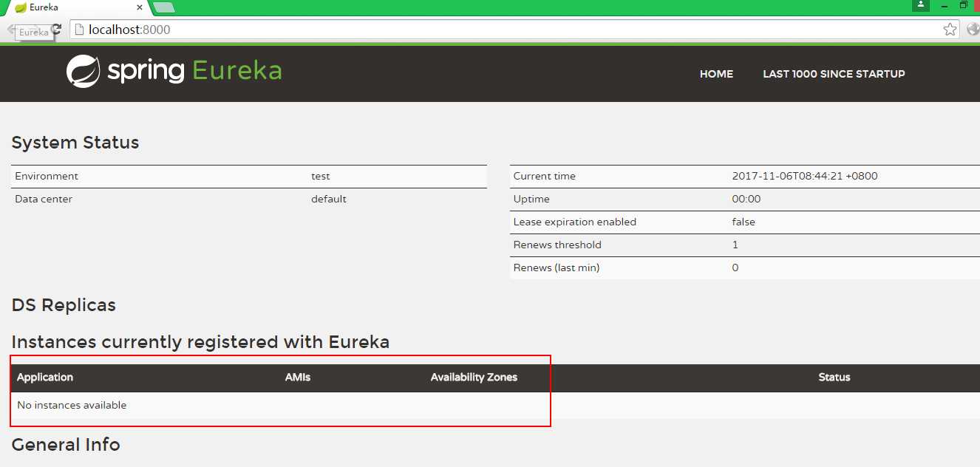Click the Availability Zones column header
This screenshot has height=467, width=980.
474,377
